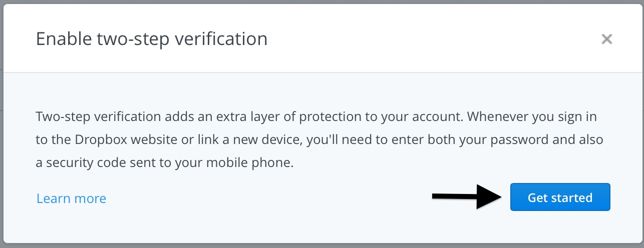Click the phrase "security code" in the description

pyautogui.click(x=83, y=163)
